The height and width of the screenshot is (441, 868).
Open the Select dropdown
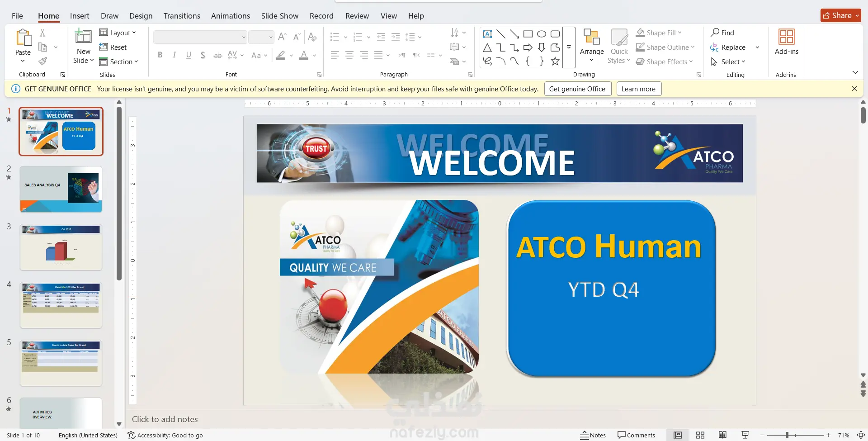click(x=728, y=62)
